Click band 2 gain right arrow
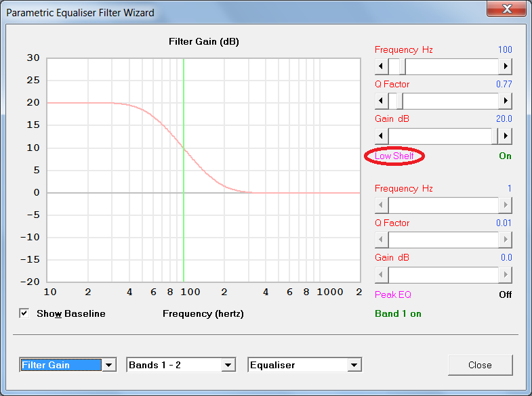The width and height of the screenshot is (532, 396). [505, 275]
